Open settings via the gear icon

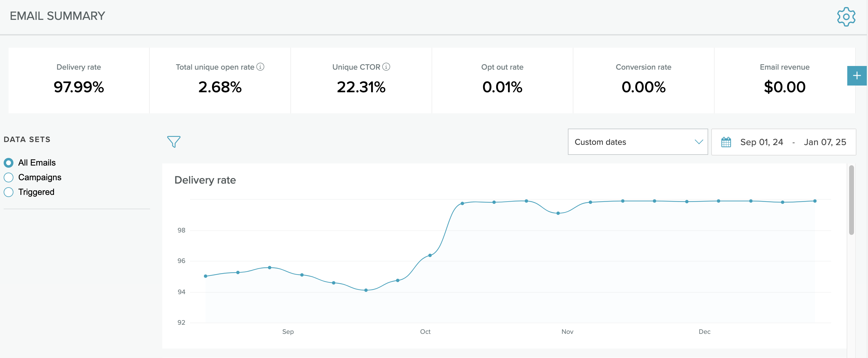(846, 17)
